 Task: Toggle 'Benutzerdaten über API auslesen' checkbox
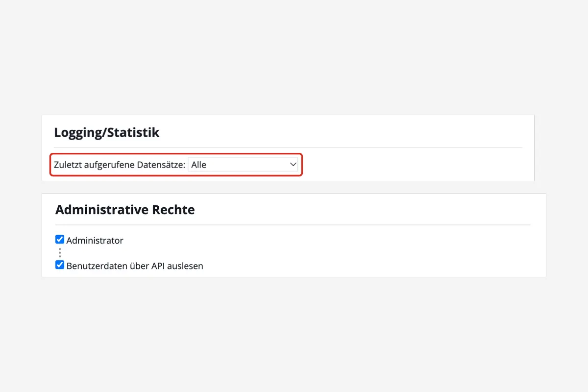click(60, 265)
